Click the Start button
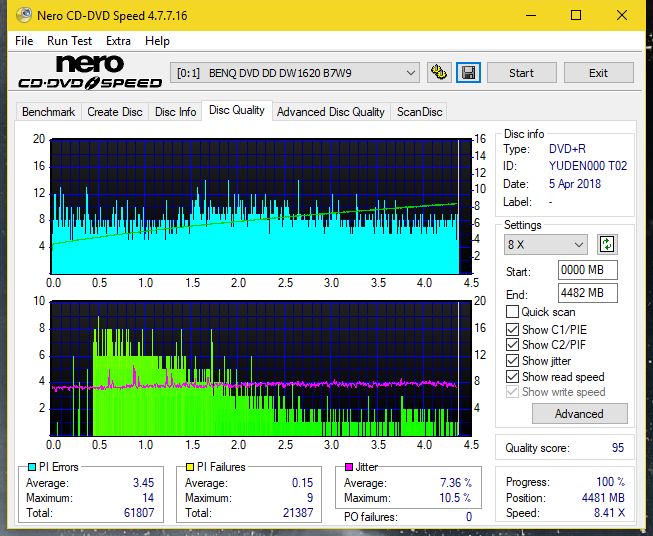This screenshot has height=536, width=653. click(x=521, y=73)
